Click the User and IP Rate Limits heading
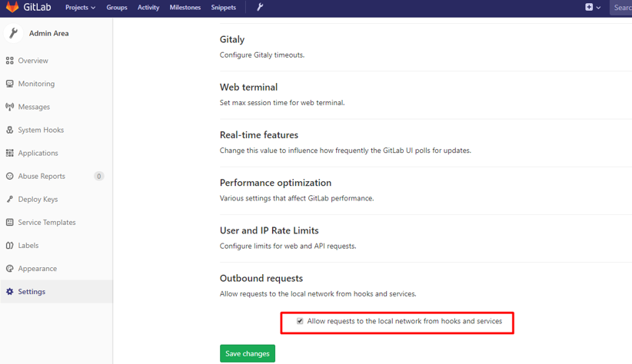Screen dimensions: 632x364 [269, 230]
